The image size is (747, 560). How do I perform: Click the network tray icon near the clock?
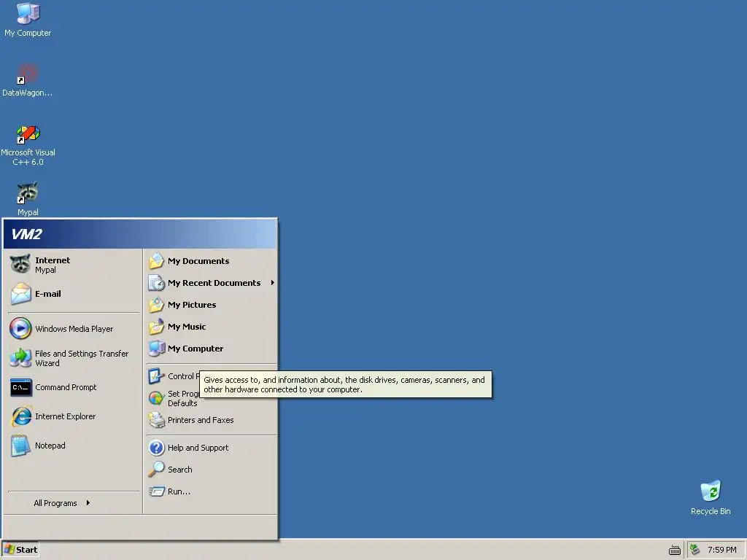pyautogui.click(x=694, y=550)
